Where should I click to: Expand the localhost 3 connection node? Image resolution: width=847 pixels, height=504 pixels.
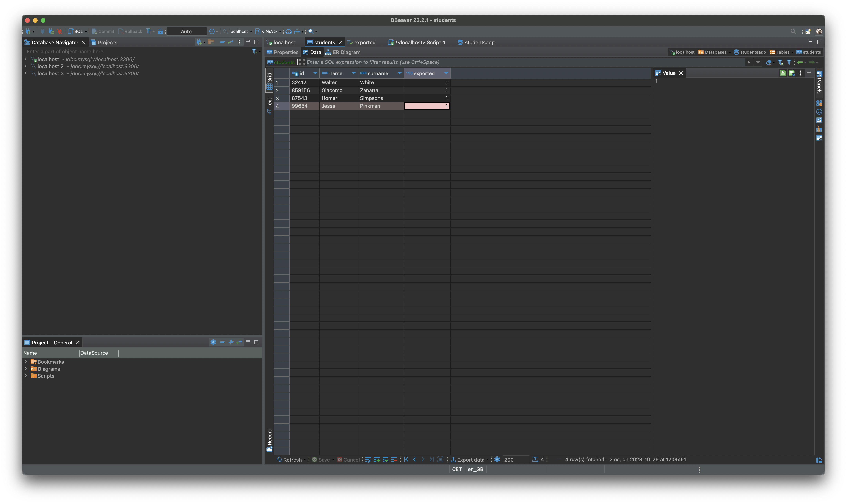coord(26,73)
